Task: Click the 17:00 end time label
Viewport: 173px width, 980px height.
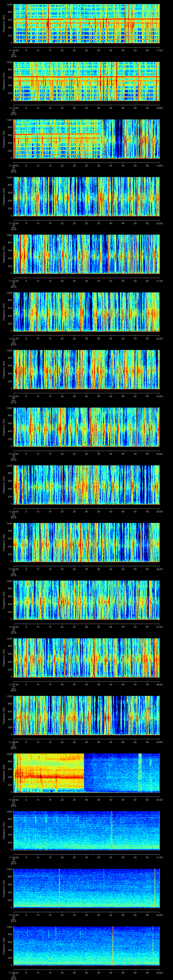Action: 159,50
